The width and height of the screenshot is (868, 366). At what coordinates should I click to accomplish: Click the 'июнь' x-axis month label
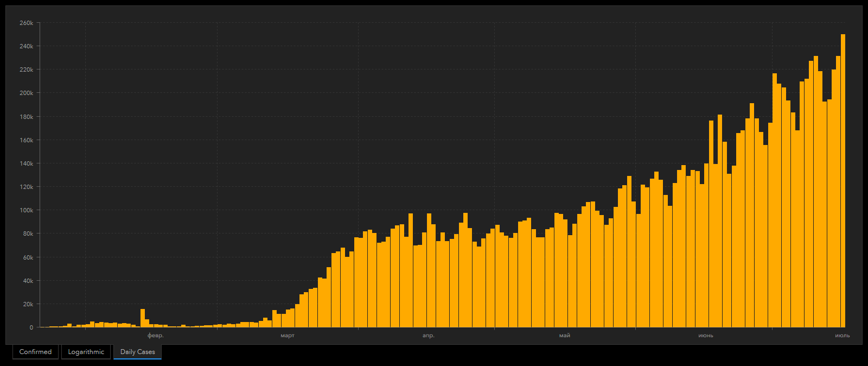click(x=706, y=336)
